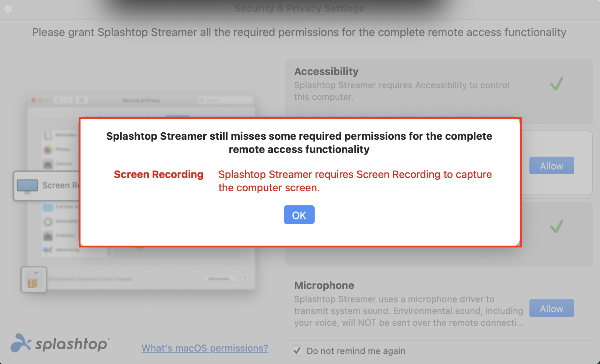Click the Full Disk Access folder icon
600x364 pixels.
[48, 207]
